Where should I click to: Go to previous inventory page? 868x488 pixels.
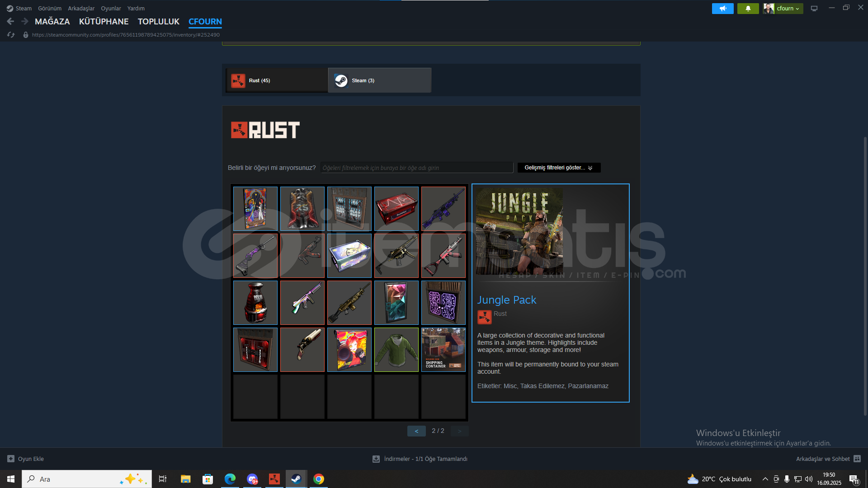tap(416, 431)
